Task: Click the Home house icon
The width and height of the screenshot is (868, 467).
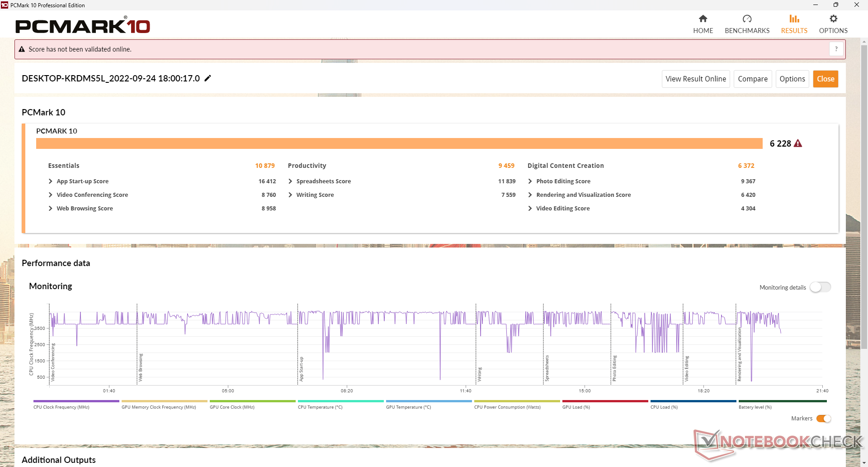Action: tap(703, 19)
